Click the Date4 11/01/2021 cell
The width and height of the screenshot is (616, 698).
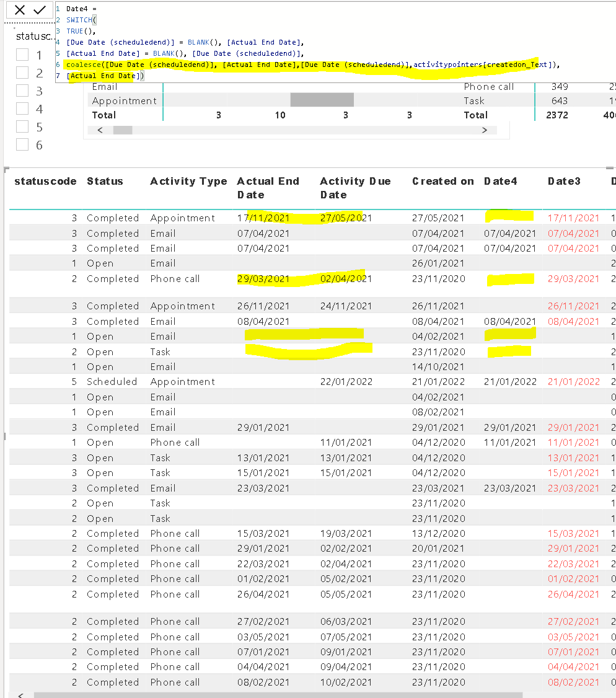[510, 443]
